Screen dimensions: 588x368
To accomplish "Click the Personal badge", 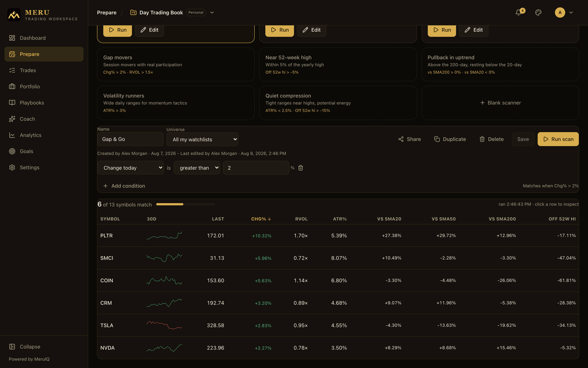I will (196, 12).
